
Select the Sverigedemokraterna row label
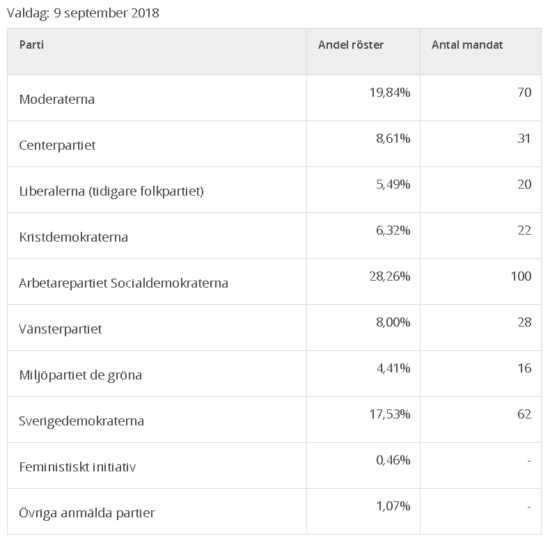pyautogui.click(x=81, y=421)
